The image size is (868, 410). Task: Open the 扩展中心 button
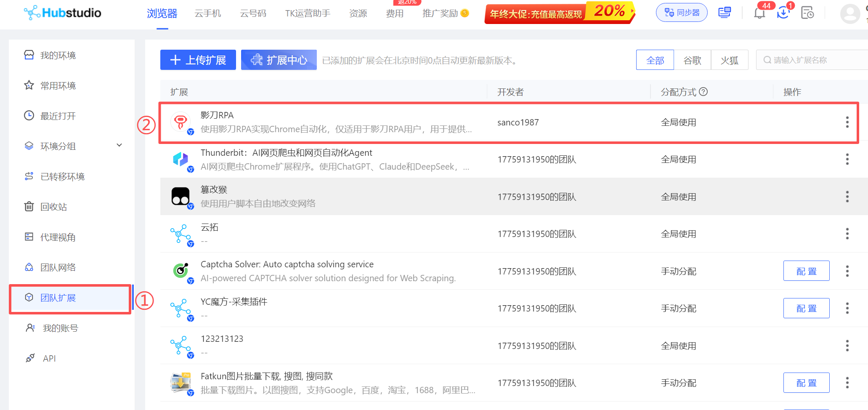[279, 60]
